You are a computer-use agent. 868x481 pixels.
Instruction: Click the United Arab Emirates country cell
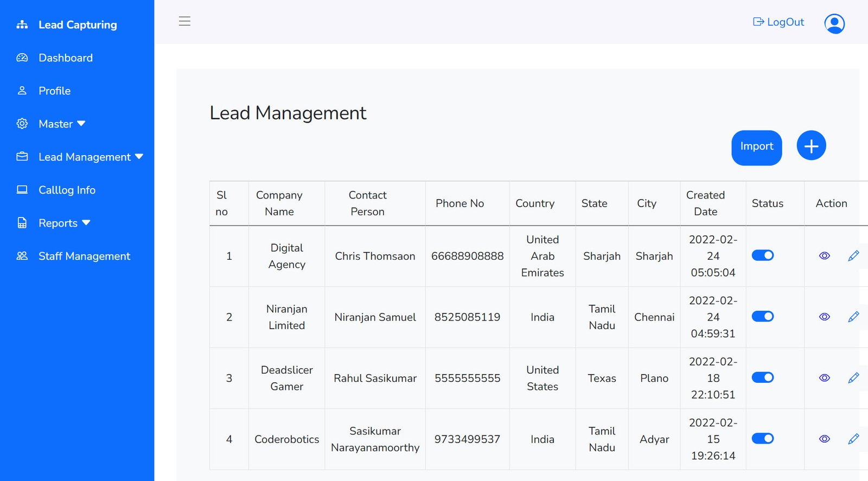(x=542, y=256)
